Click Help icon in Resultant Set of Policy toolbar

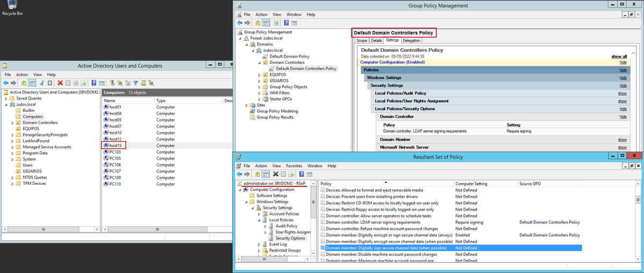point(302,174)
